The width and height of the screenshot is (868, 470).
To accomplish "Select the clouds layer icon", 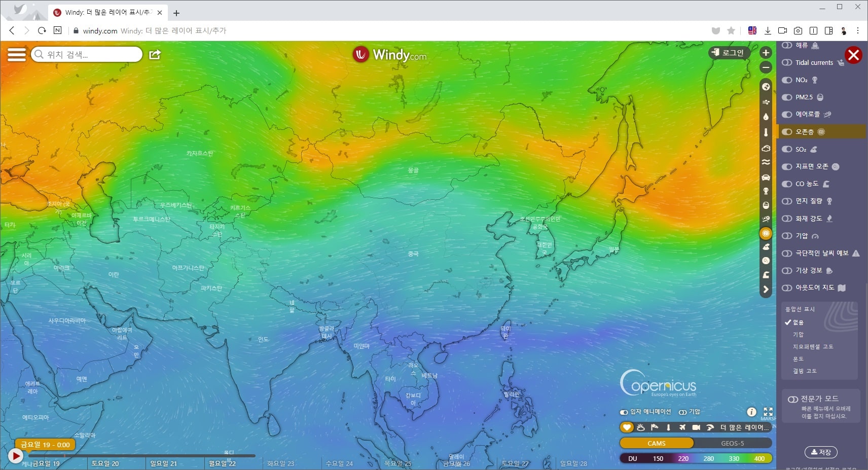I will (x=766, y=148).
